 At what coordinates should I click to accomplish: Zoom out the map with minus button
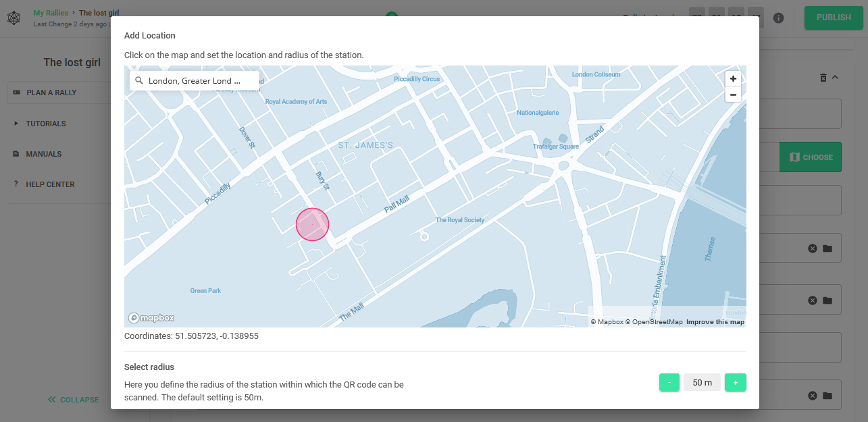click(x=733, y=95)
